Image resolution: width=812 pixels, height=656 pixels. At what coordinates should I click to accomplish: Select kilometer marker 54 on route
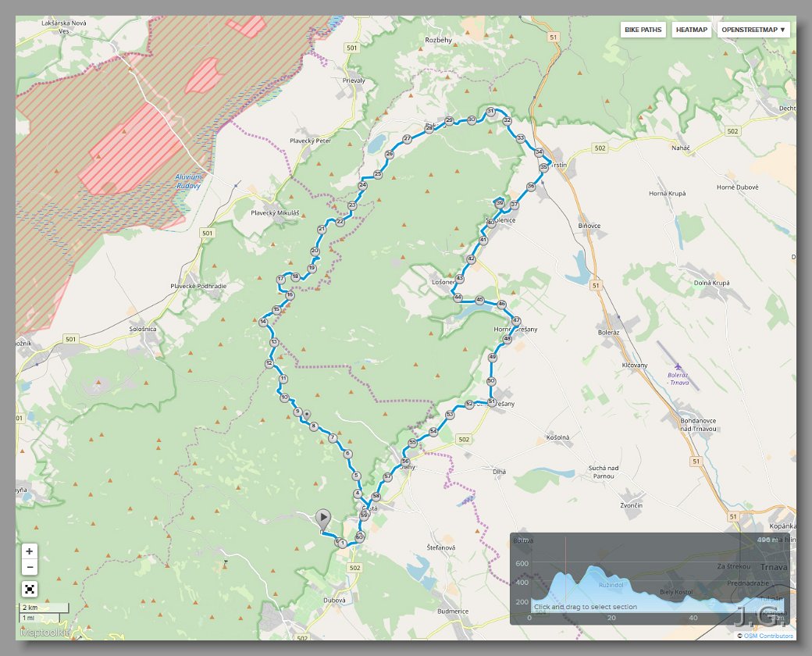click(x=433, y=432)
